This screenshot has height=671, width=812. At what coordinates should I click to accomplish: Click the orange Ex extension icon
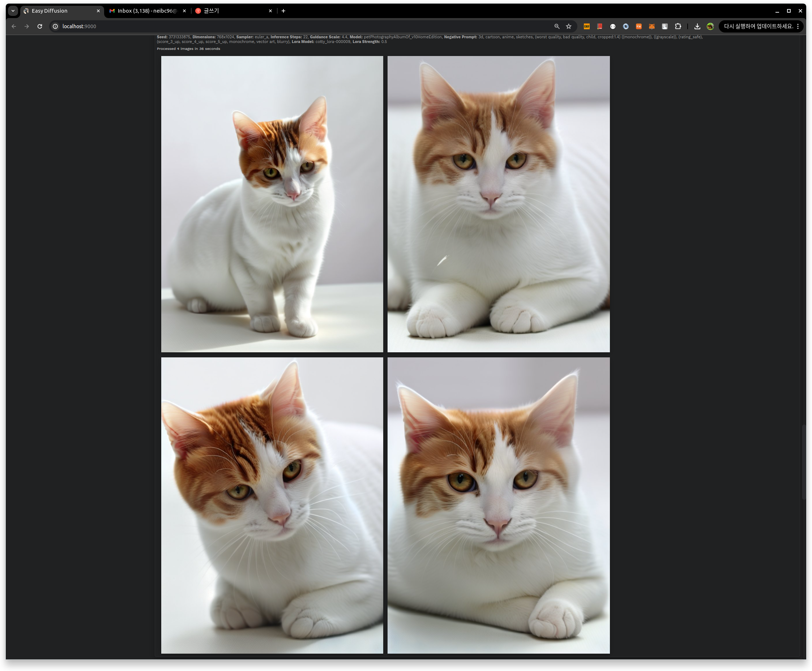click(x=638, y=26)
